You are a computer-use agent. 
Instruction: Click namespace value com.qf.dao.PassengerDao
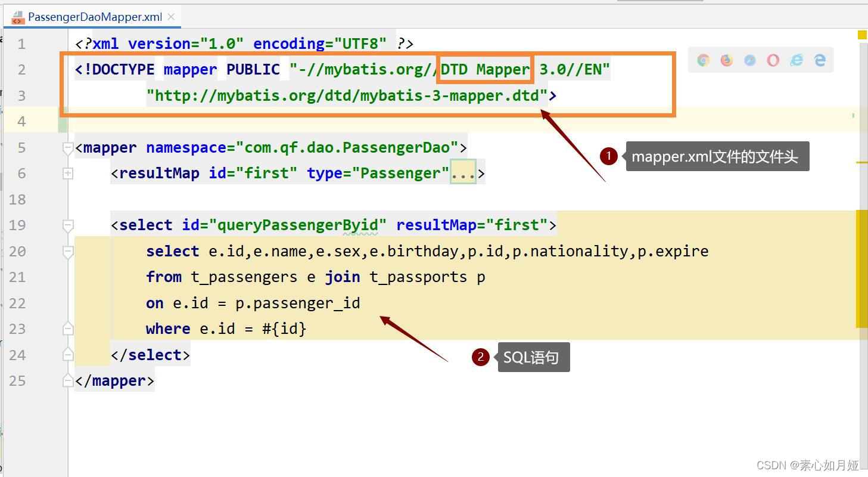pyautogui.click(x=347, y=147)
